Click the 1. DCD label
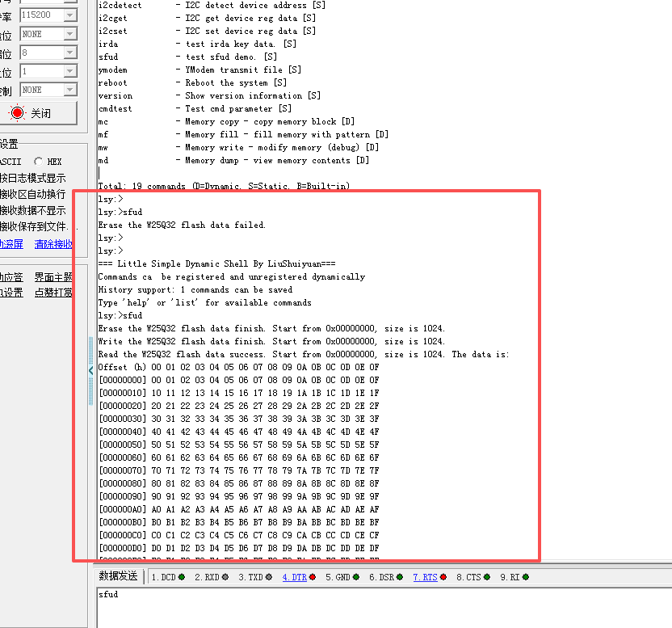Image resolution: width=672 pixels, height=628 pixels. (164, 577)
